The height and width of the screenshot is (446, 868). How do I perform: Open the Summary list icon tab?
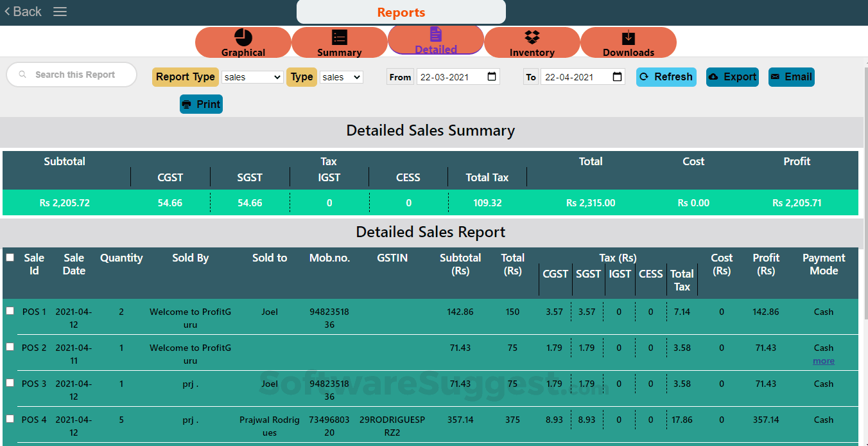pyautogui.click(x=340, y=37)
